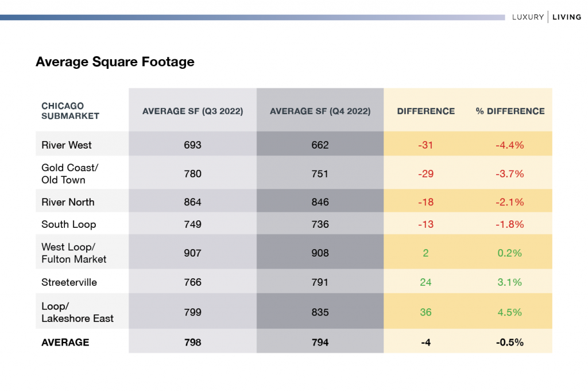Click the -31 difference cell
The width and height of the screenshot is (588, 392).
click(x=425, y=145)
